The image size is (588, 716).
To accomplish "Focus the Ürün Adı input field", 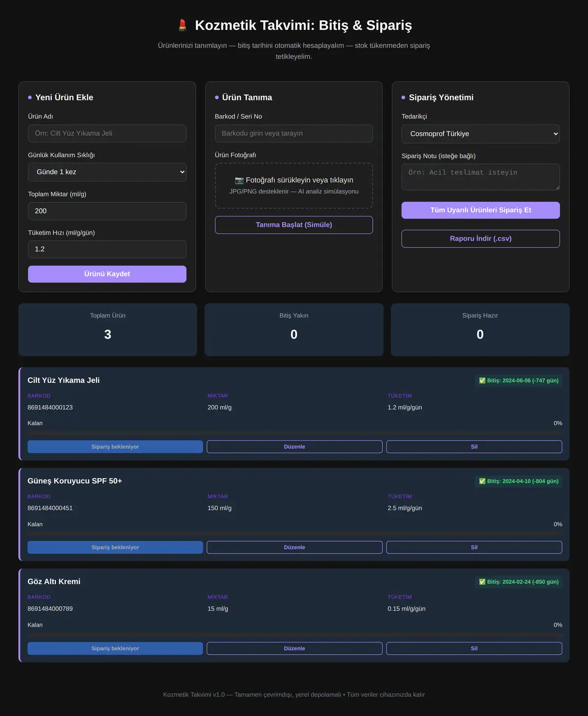I will click(x=107, y=133).
